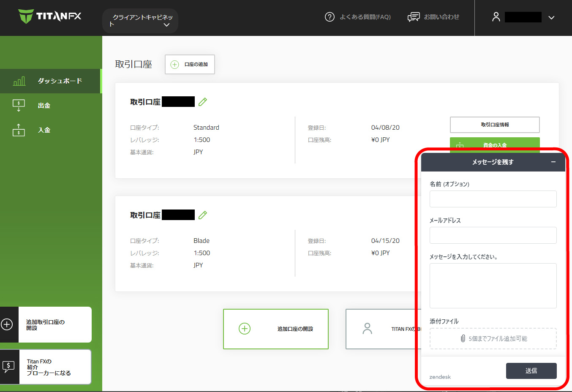Edit Blade account name with pencil icon
The image size is (572, 392).
pos(203,215)
